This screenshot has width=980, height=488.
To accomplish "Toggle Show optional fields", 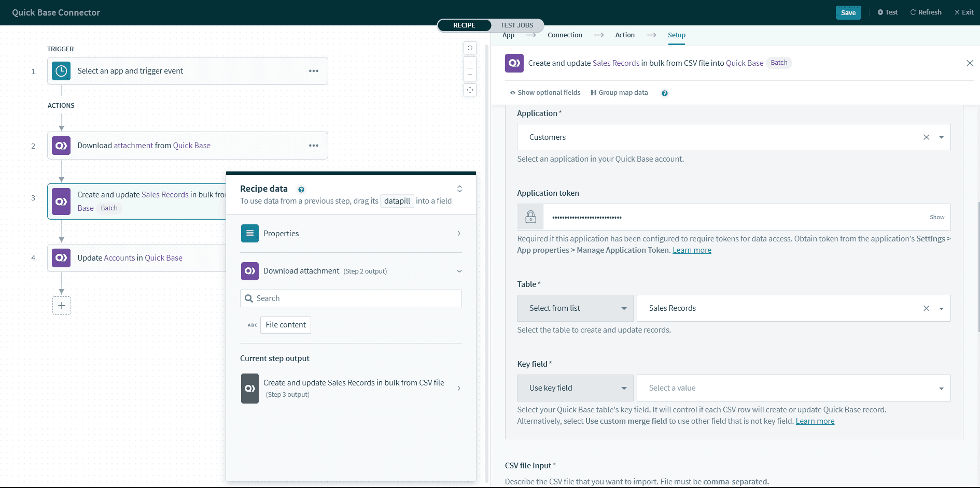I will tap(545, 93).
